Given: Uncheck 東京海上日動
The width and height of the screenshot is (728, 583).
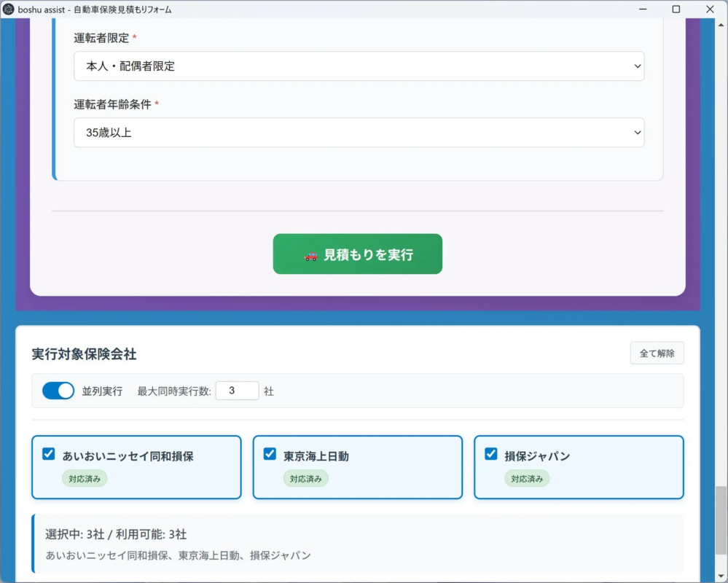Looking at the screenshot, I should [x=270, y=453].
